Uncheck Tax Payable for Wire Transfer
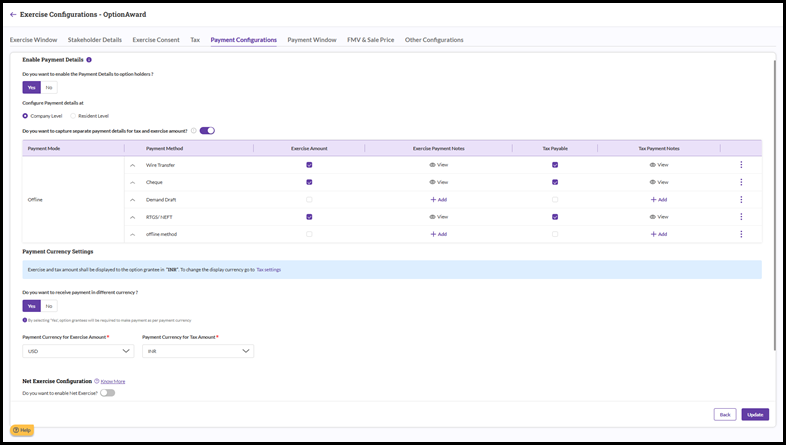786x445 pixels. [555, 165]
